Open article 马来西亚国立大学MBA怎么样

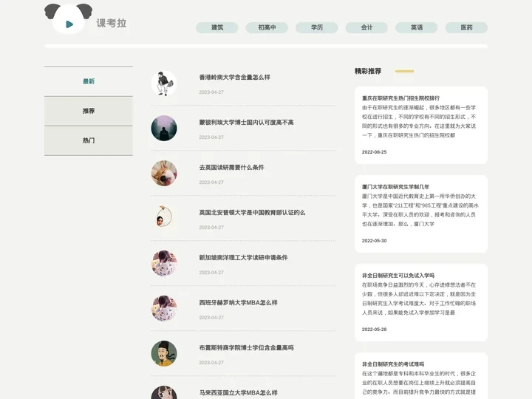coord(238,393)
